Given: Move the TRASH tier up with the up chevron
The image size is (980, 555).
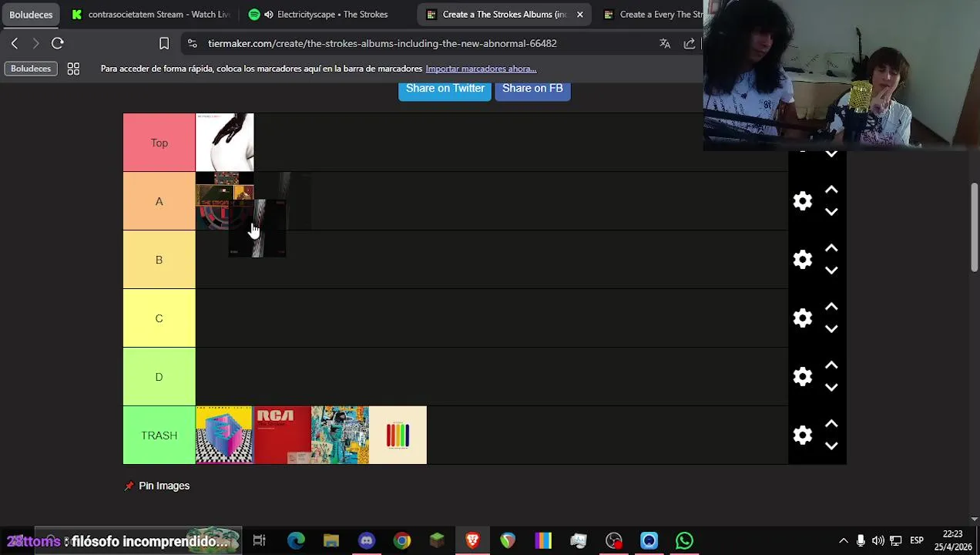Looking at the screenshot, I should pos(831,424).
